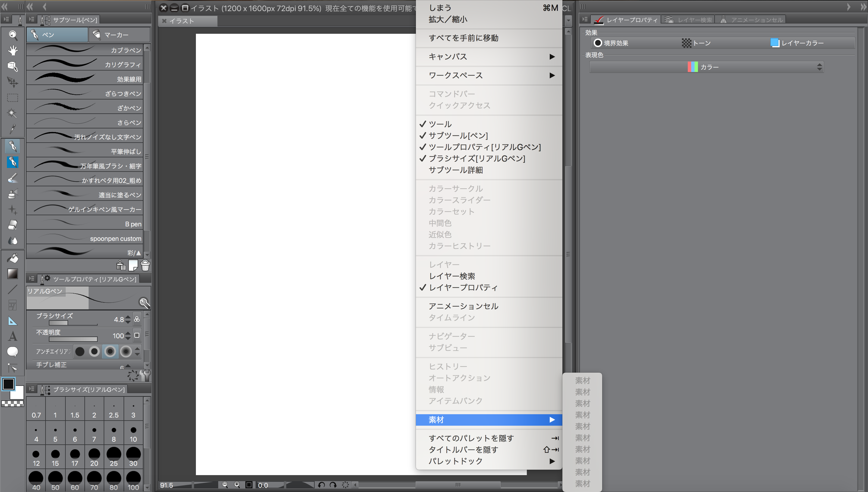Click the black foreground color swatch
This screenshot has width=868, height=492.
coord(8,384)
